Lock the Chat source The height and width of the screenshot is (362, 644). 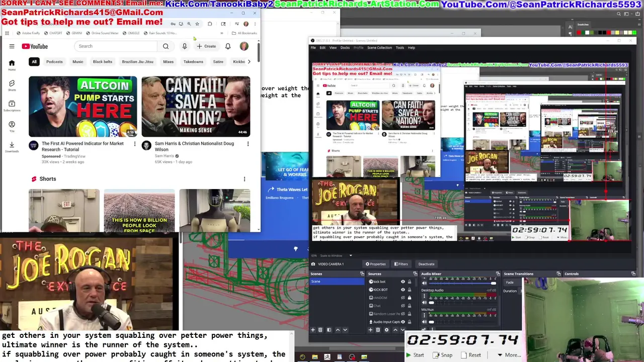pos(410,306)
